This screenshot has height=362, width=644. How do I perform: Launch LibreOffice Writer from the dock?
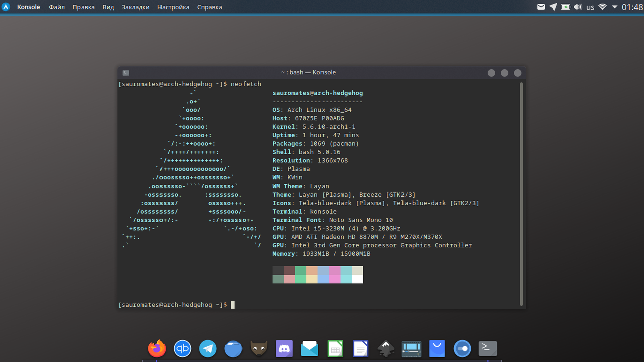coord(361,348)
